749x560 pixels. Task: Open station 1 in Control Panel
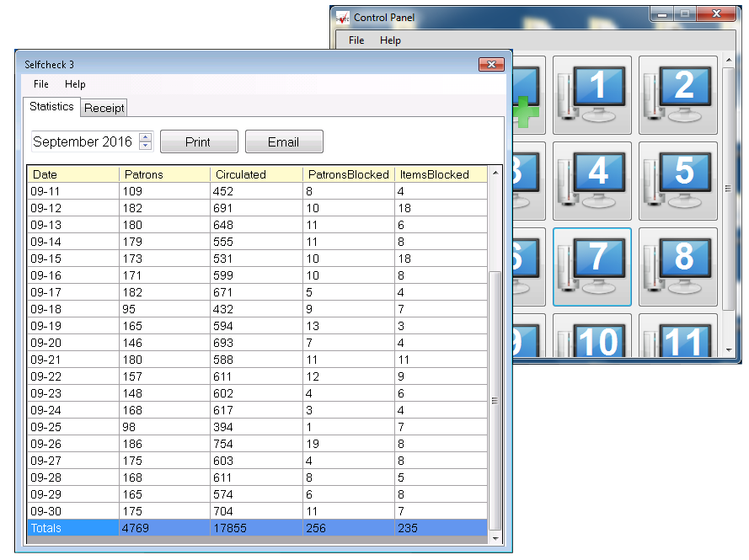coord(591,95)
